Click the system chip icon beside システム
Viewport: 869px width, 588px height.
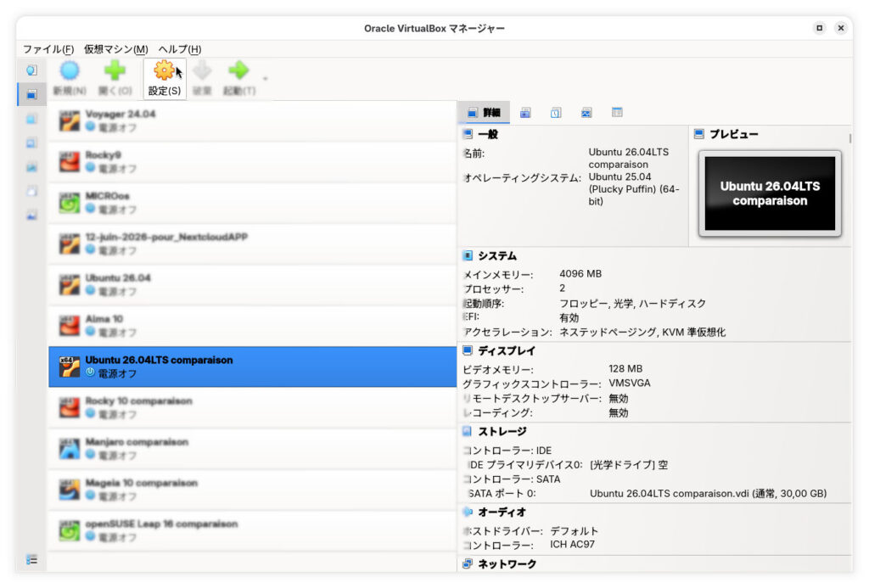(x=468, y=255)
